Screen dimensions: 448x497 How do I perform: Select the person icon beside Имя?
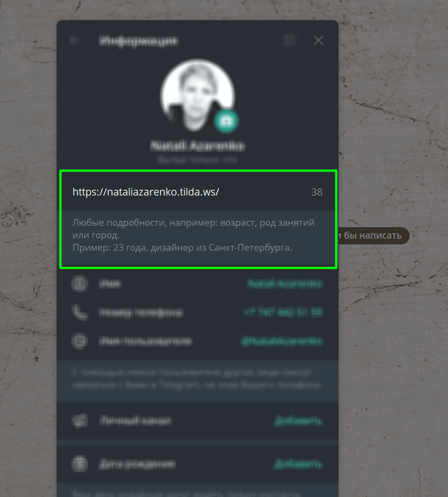click(x=79, y=284)
